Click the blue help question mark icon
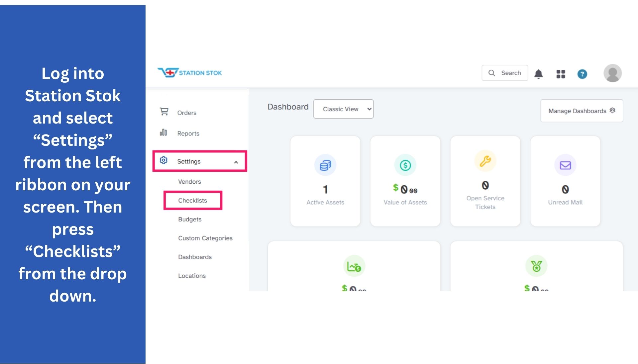 coord(582,74)
